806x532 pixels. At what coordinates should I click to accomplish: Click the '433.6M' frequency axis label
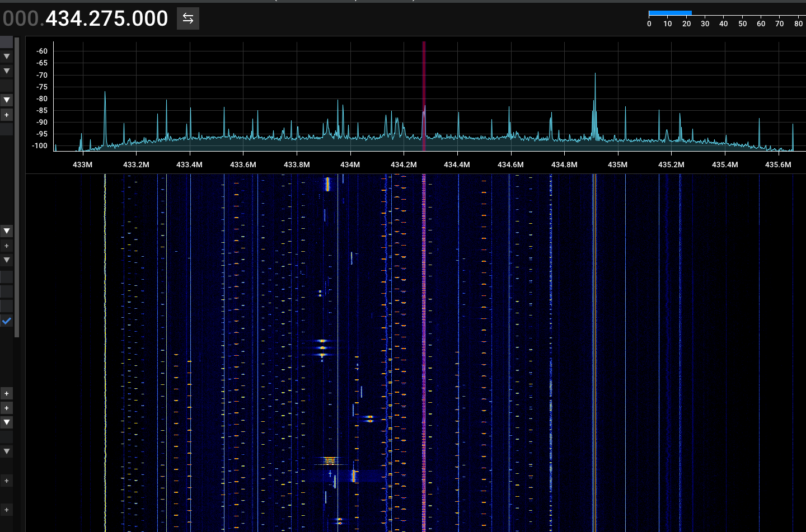[x=243, y=164]
